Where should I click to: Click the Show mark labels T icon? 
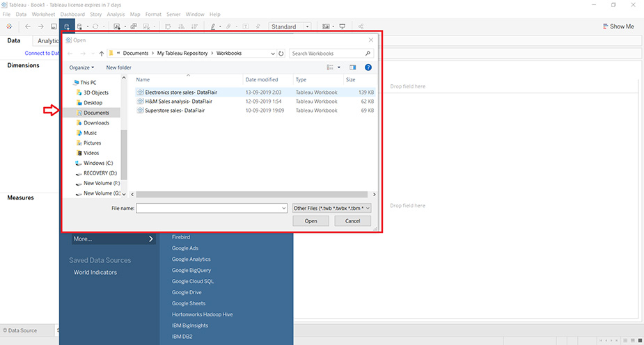coord(245,26)
